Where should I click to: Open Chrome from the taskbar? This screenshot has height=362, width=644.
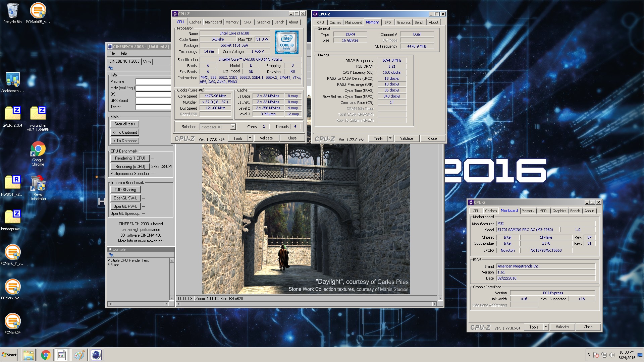(x=46, y=355)
